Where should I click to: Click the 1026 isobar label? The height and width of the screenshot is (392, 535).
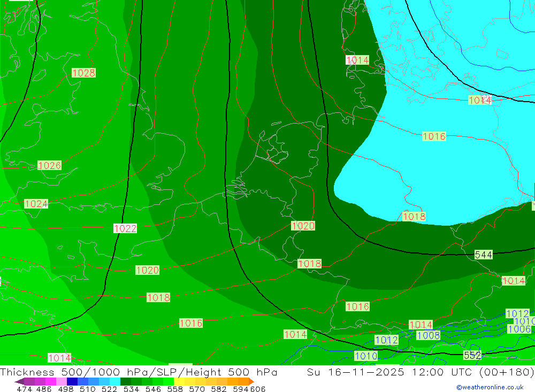click(x=49, y=165)
